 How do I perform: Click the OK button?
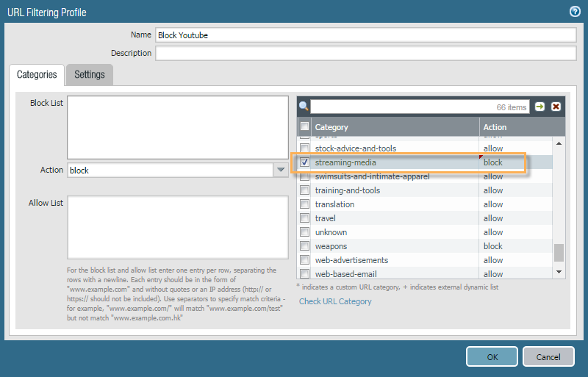click(492, 356)
